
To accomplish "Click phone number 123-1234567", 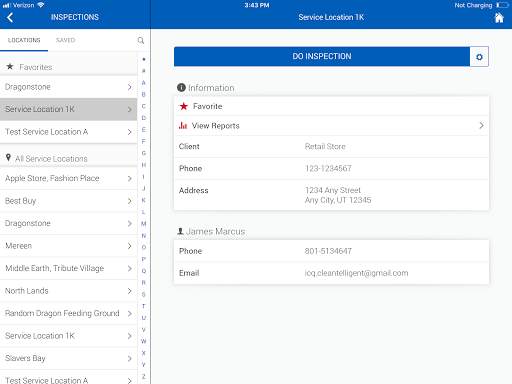I will [x=328, y=168].
